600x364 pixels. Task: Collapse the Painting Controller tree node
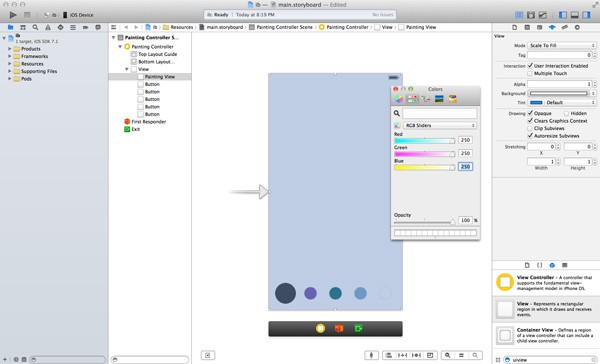tap(120, 46)
